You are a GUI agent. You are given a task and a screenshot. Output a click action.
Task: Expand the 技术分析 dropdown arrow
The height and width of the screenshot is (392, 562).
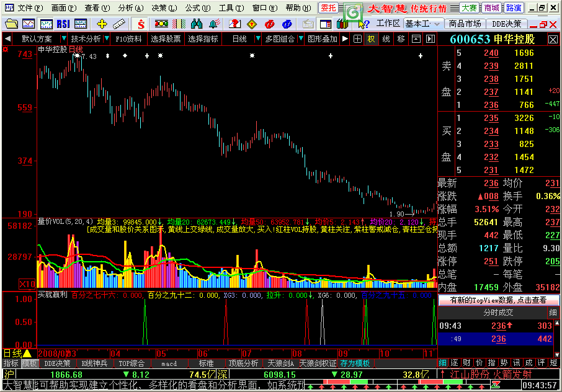(x=107, y=38)
